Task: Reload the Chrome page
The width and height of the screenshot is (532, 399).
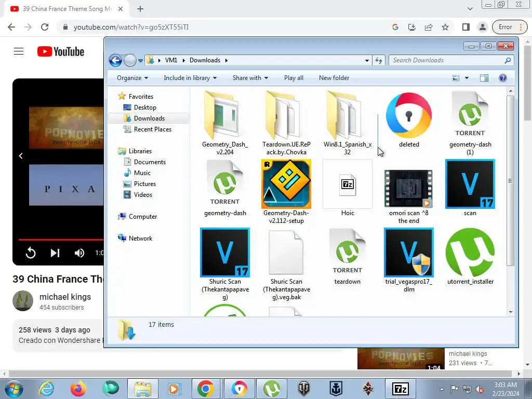Action: click(45, 27)
